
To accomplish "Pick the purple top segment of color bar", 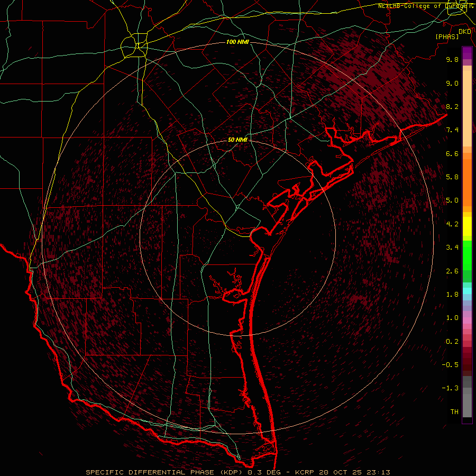I will pyautogui.click(x=467, y=53).
